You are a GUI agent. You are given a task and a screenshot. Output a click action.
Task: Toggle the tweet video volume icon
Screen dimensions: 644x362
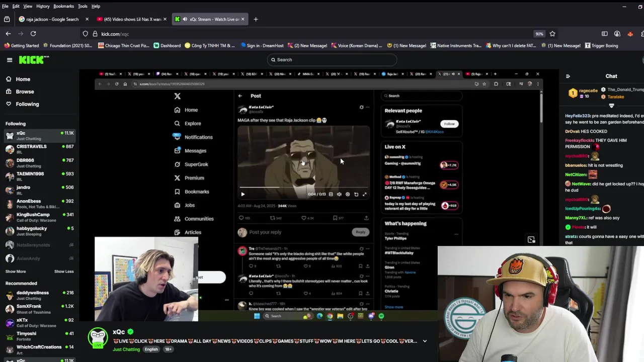[339, 194]
